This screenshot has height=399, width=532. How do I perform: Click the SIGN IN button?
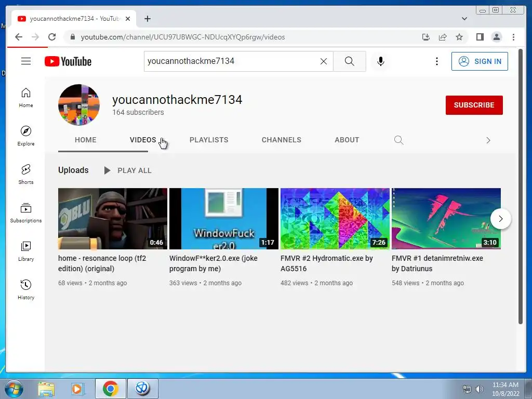[x=480, y=61]
